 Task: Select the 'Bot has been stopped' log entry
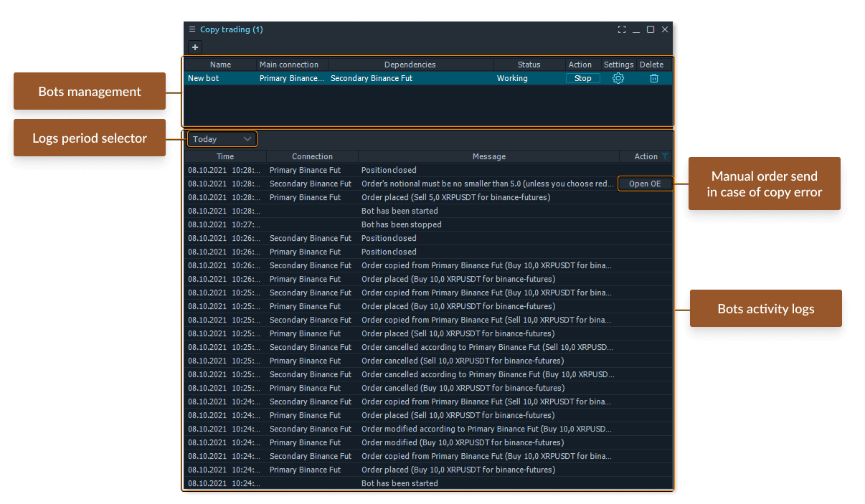pyautogui.click(x=402, y=224)
